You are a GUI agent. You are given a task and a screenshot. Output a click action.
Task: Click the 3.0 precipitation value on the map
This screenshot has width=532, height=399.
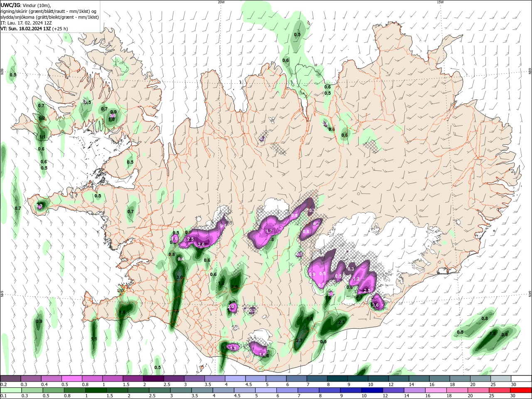point(180,277)
